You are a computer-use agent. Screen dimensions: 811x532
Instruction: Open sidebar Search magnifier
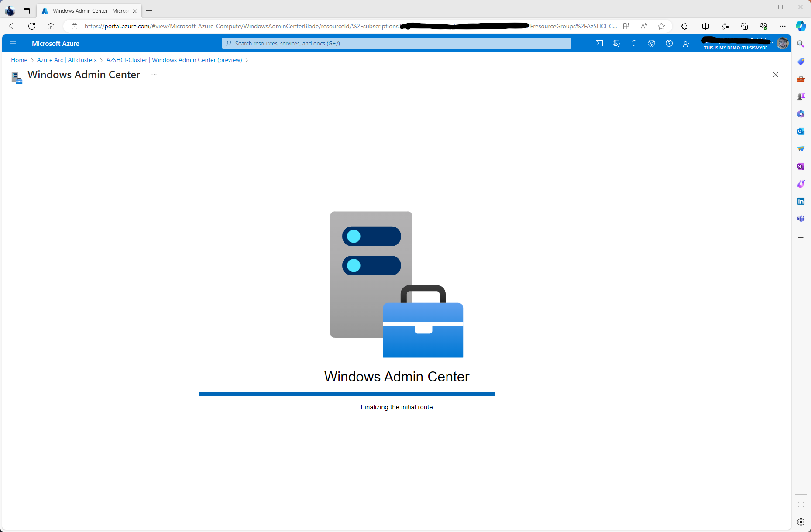pyautogui.click(x=801, y=44)
